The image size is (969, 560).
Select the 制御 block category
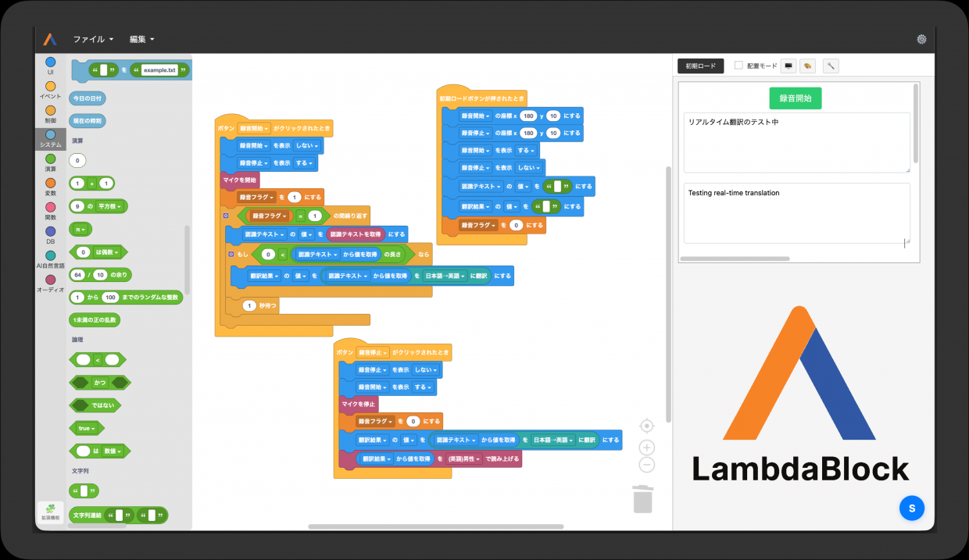click(51, 115)
